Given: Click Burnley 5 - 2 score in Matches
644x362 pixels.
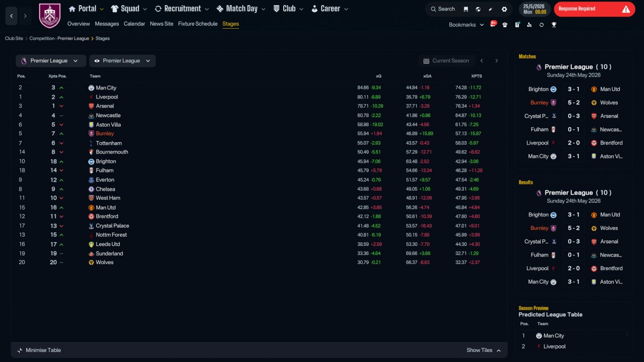Looking at the screenshot, I should pyautogui.click(x=574, y=103).
